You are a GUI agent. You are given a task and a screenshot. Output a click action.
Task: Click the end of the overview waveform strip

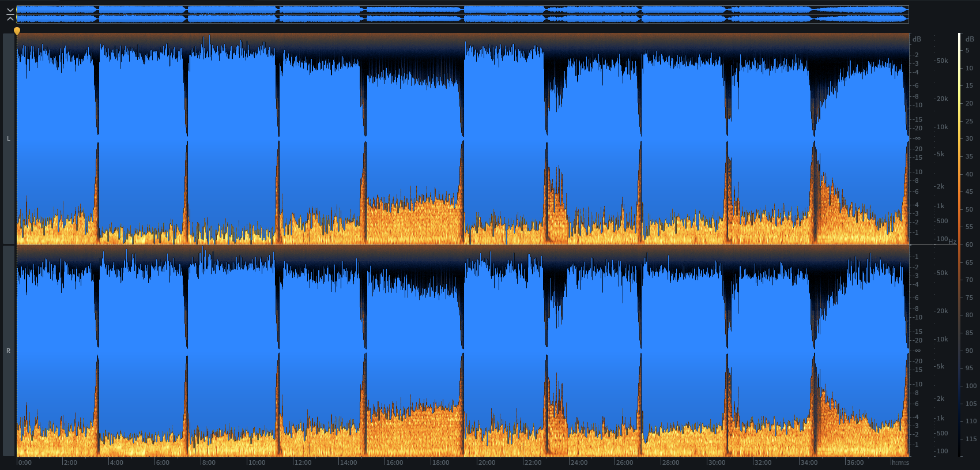click(907, 14)
